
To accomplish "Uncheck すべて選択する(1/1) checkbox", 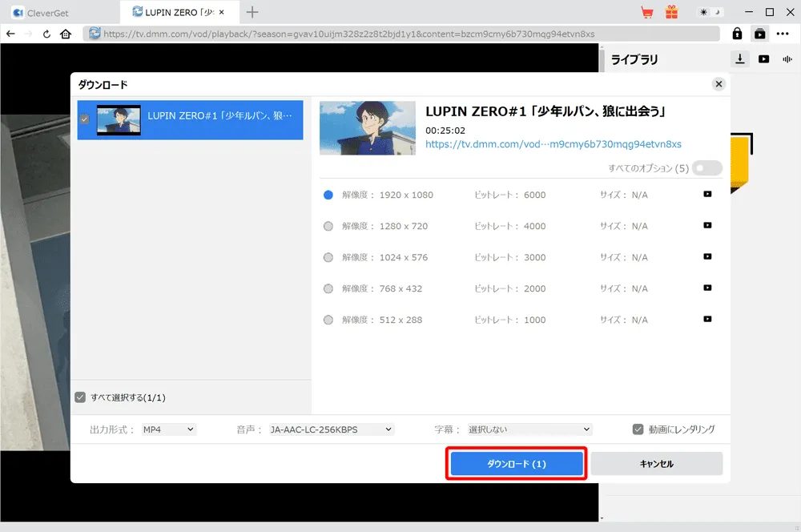I will tap(80, 397).
